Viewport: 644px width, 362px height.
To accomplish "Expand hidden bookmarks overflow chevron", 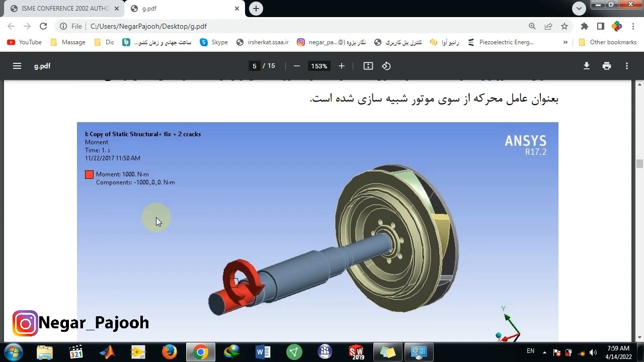I will tap(566, 42).
